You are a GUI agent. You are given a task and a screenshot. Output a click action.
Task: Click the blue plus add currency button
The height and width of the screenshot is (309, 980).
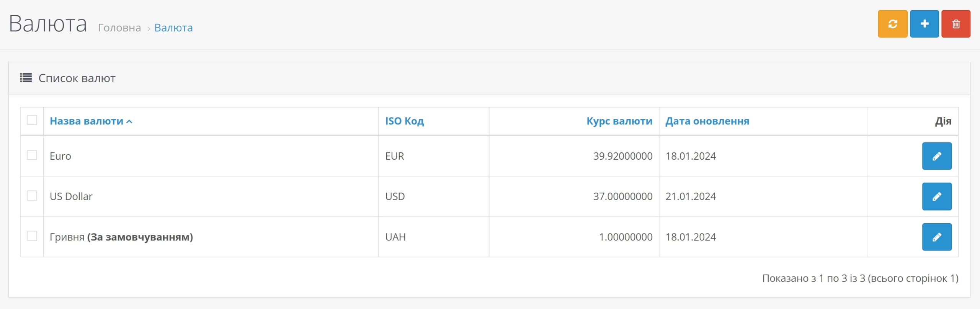924,24
